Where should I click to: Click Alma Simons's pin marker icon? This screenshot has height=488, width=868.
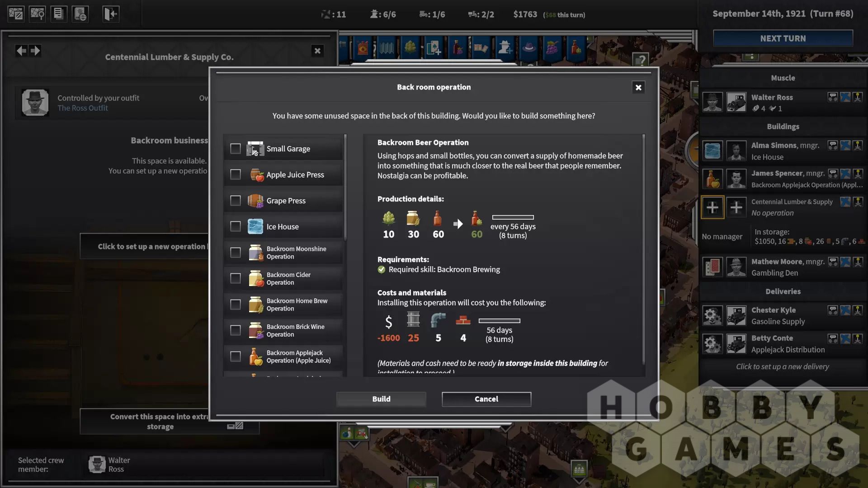(858, 145)
